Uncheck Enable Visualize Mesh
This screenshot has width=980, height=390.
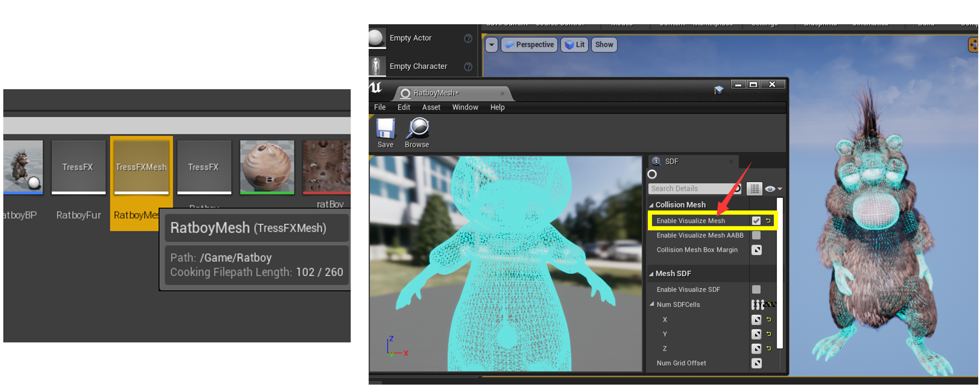(756, 221)
